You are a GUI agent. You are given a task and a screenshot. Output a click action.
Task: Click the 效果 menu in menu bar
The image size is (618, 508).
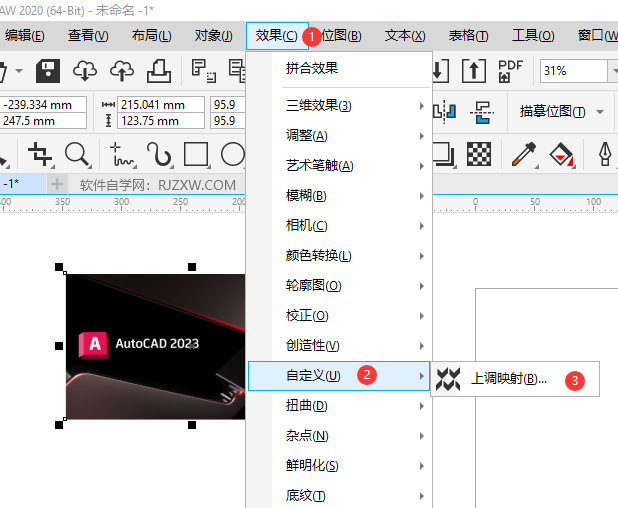(277, 36)
